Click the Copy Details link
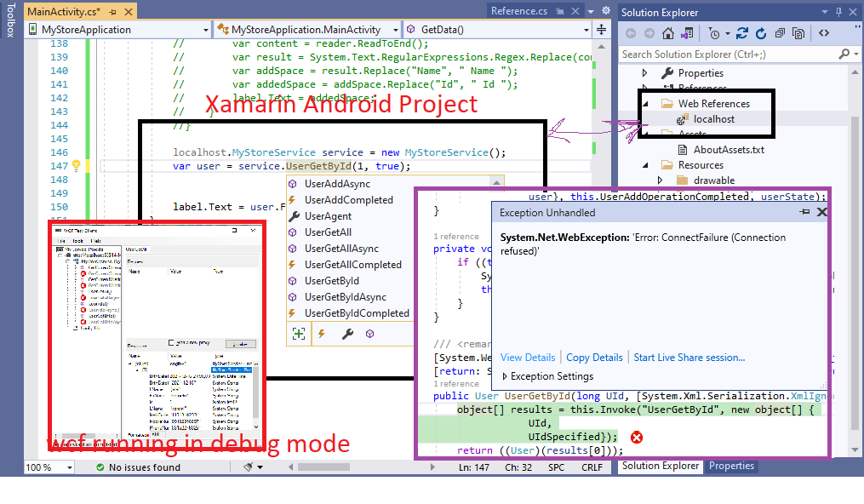The height and width of the screenshot is (504, 864). pyautogui.click(x=594, y=358)
